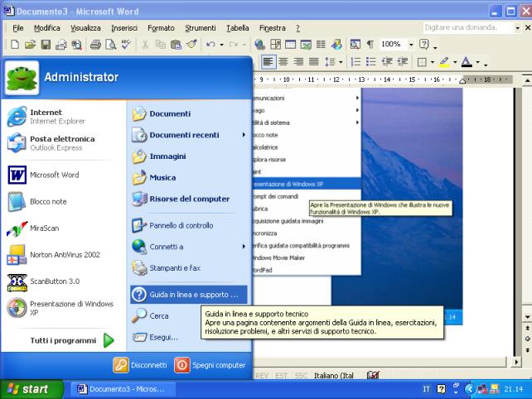This screenshot has height=399, width=532.
Task: Open the Undo history dropdown arrow
Action: pos(221,45)
